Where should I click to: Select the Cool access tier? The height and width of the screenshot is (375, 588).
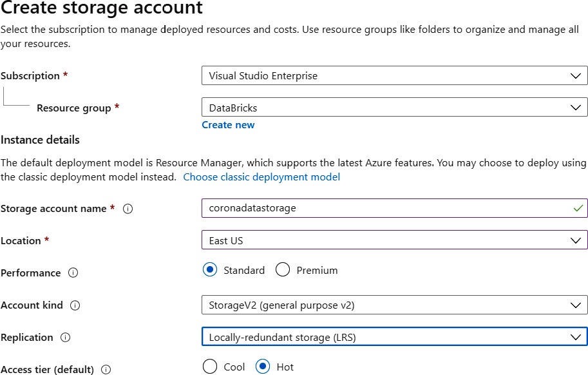210,367
